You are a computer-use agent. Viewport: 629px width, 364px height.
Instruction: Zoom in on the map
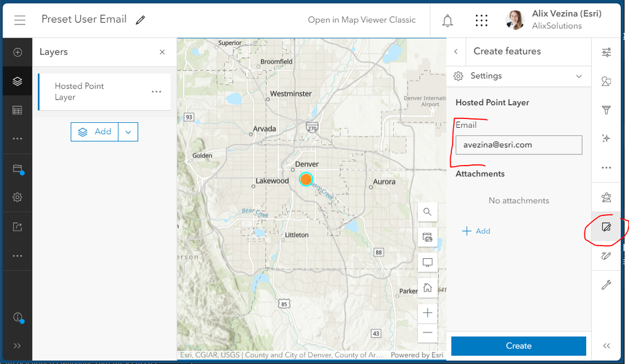427,313
